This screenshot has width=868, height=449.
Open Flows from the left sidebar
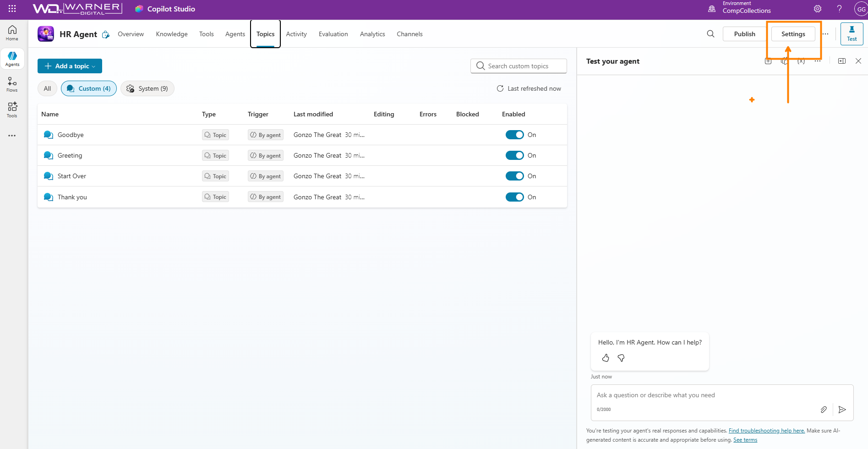[x=12, y=84]
